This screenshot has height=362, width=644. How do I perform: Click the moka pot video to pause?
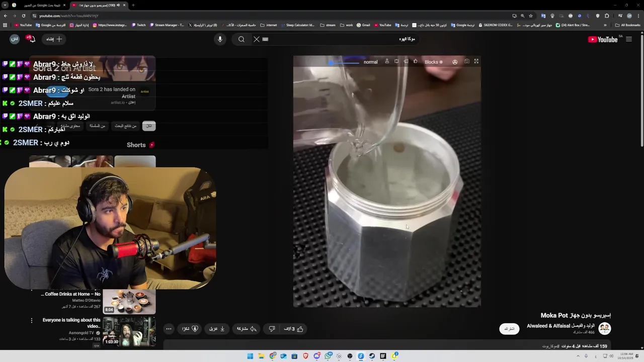point(387,181)
